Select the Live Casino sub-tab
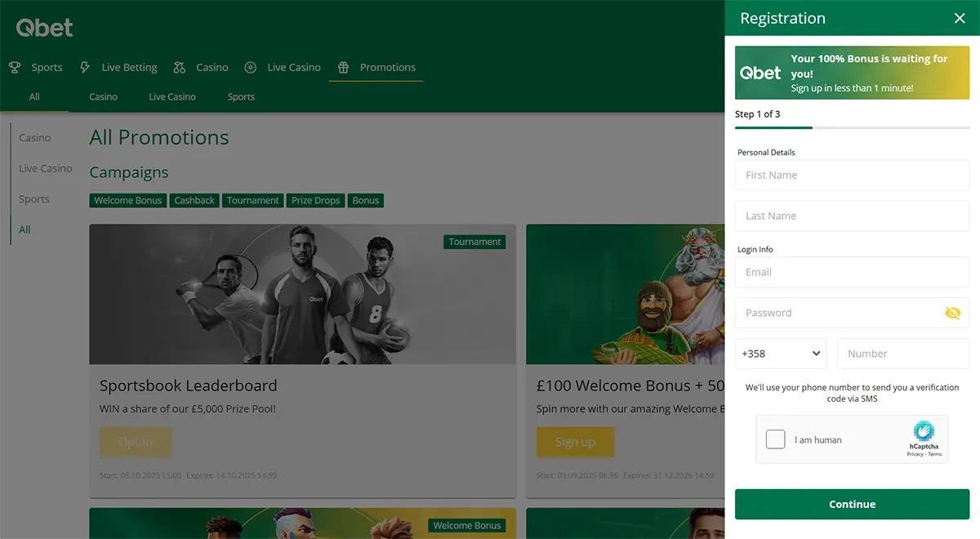The height and width of the screenshot is (539, 980). (172, 96)
